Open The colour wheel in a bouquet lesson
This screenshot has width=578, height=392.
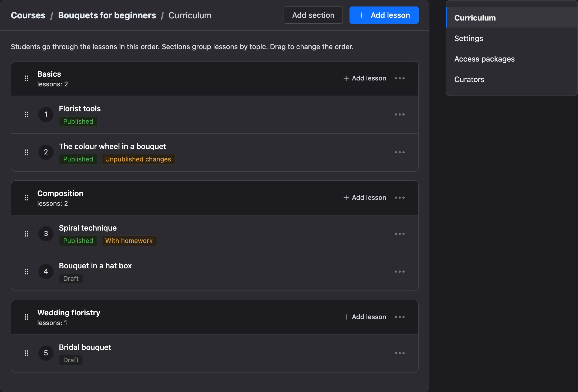pyautogui.click(x=112, y=146)
